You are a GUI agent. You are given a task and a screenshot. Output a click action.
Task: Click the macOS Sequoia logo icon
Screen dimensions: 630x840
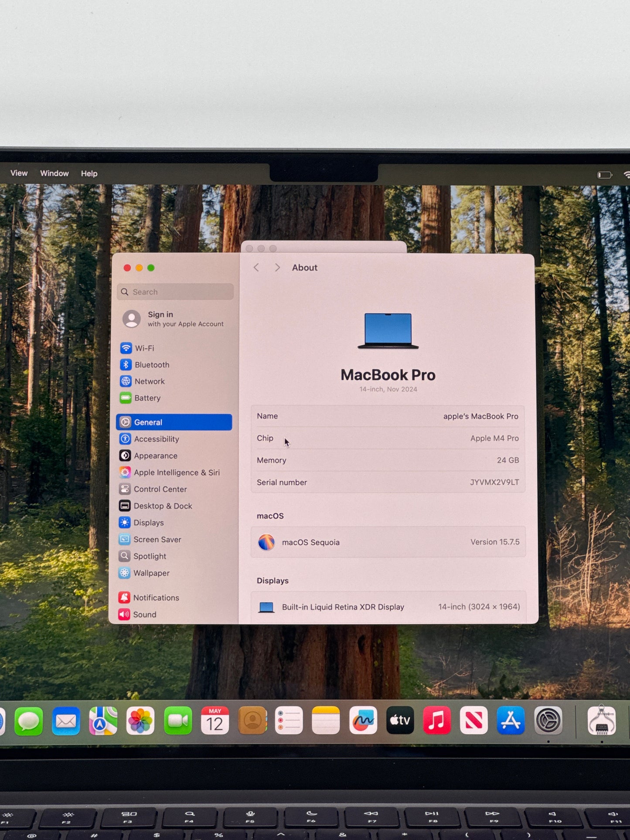[266, 542]
